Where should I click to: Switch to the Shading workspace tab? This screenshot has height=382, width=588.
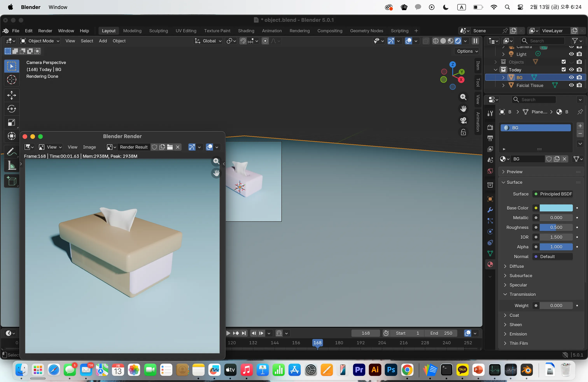[246, 31]
